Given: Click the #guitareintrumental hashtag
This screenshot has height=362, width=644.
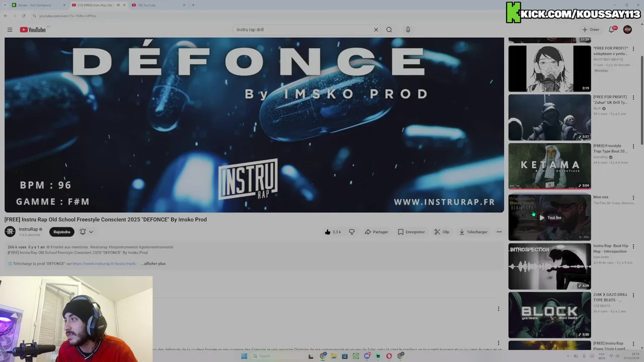Looking at the screenshot, I should [156, 247].
